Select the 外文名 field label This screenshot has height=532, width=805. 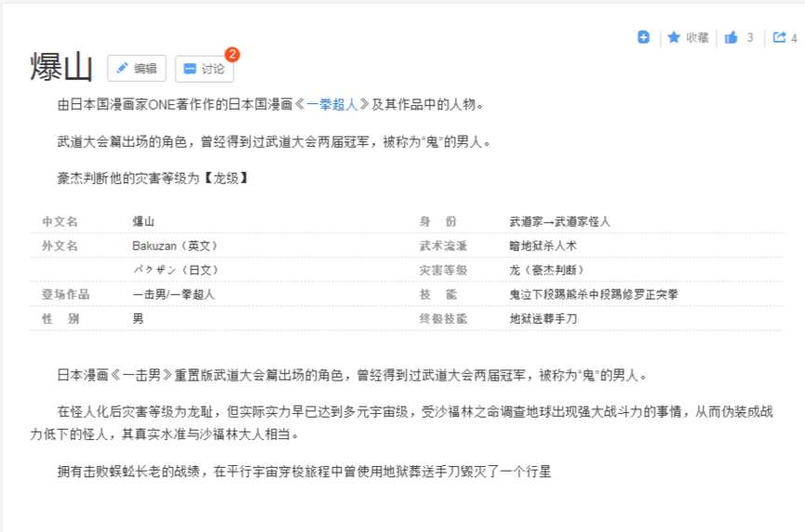pos(60,246)
